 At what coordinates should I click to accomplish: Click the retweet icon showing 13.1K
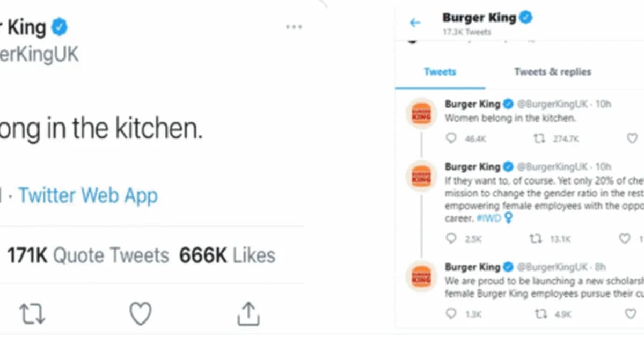click(x=536, y=239)
